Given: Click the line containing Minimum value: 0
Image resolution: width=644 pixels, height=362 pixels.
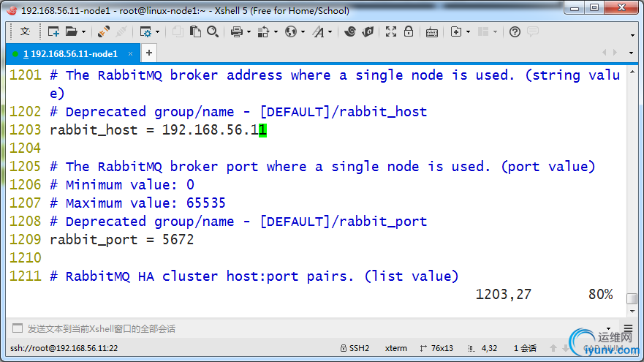Looking at the screenshot, I should [121, 185].
